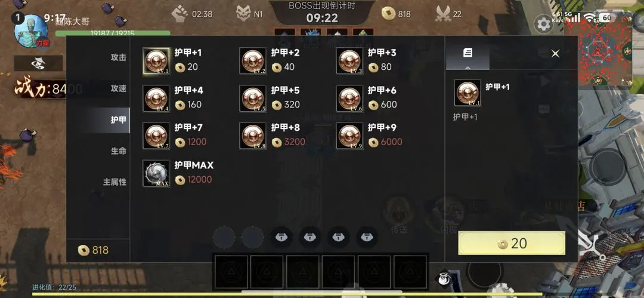Select the 护甲+8 shield icon

click(x=253, y=136)
